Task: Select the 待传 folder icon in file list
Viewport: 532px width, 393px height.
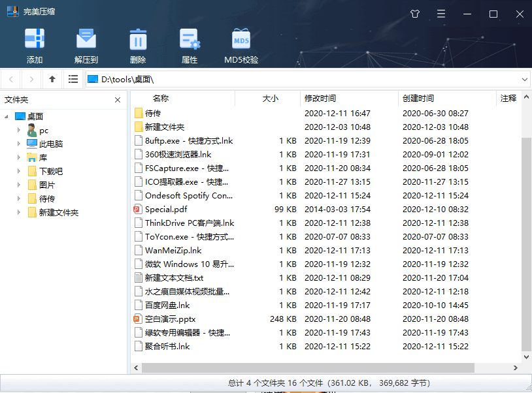Action: (138, 113)
